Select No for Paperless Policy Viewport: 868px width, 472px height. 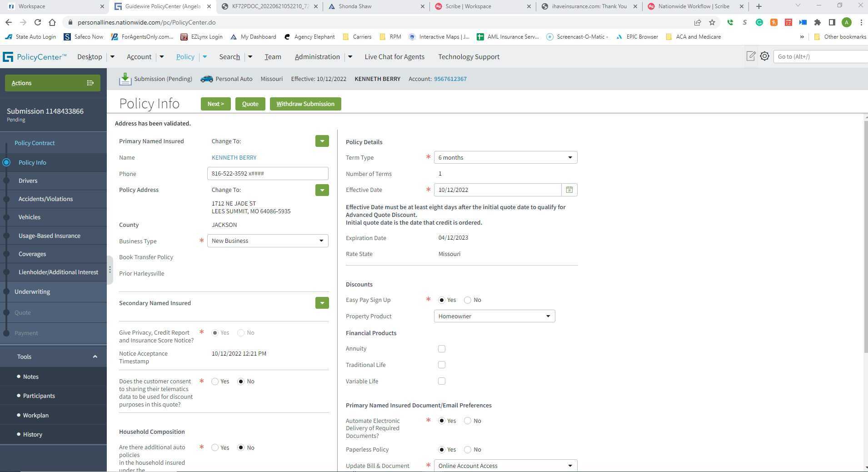(x=467, y=450)
